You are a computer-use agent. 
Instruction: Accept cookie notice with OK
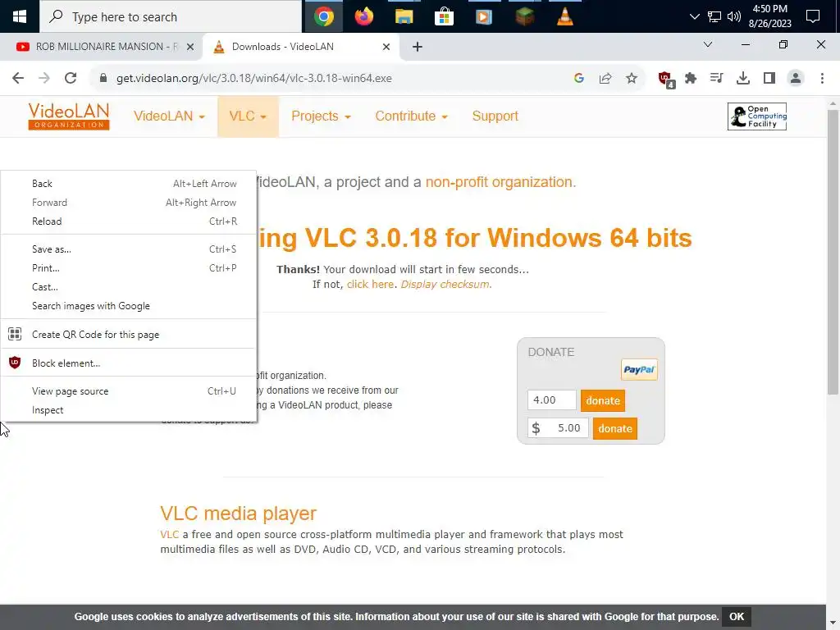737,617
